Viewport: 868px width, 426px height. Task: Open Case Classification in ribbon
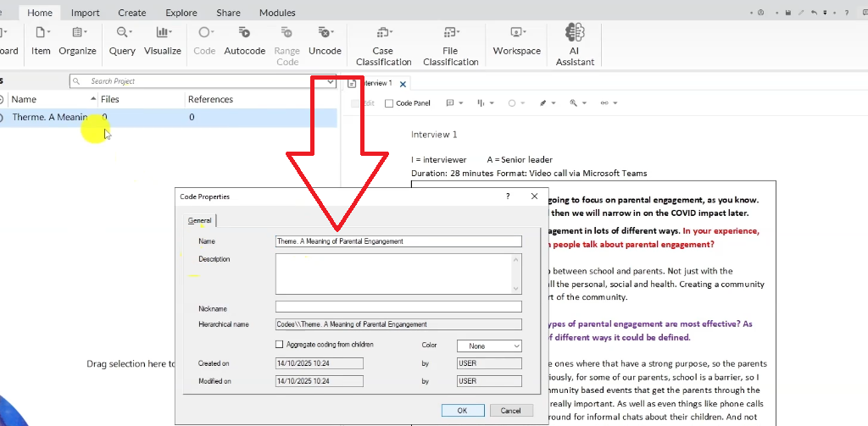[383, 44]
